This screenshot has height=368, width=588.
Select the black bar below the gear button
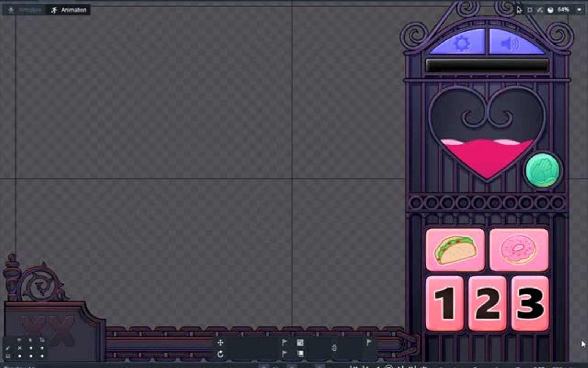coord(487,66)
